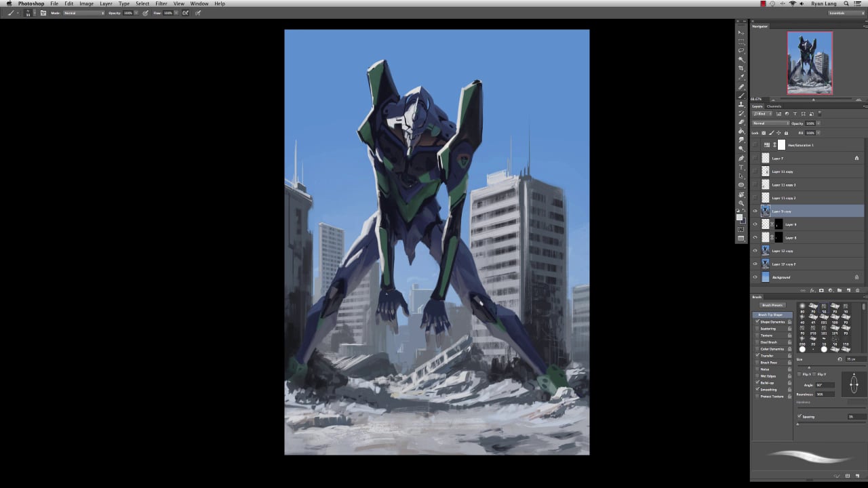Disable Transfer checkbox

tap(757, 356)
